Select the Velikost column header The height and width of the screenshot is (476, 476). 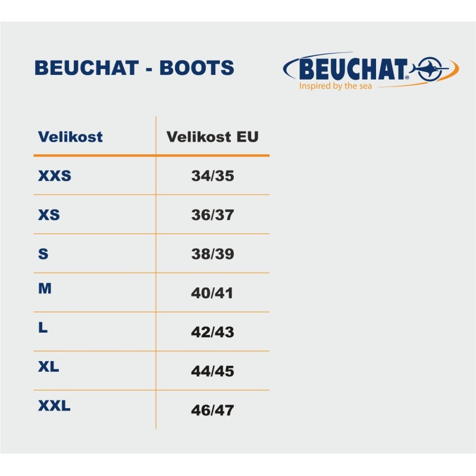coord(70,137)
